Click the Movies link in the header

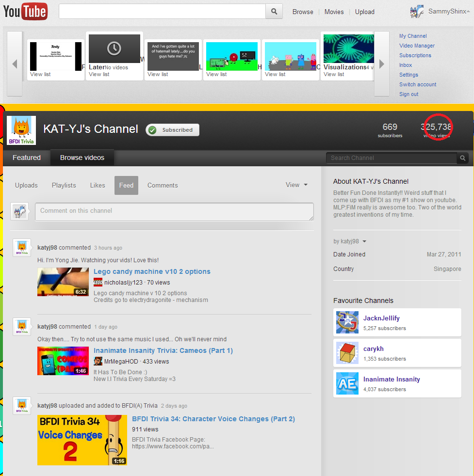tap(334, 12)
